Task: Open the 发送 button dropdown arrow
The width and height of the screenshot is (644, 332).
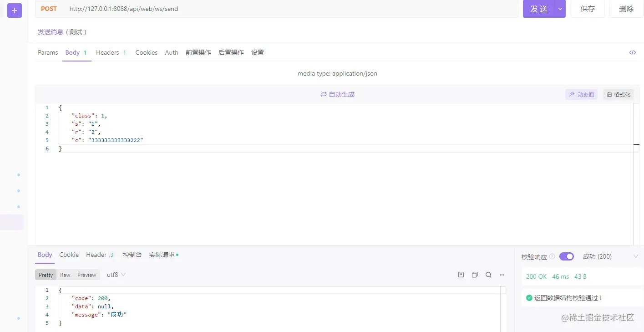Action: pos(560,8)
